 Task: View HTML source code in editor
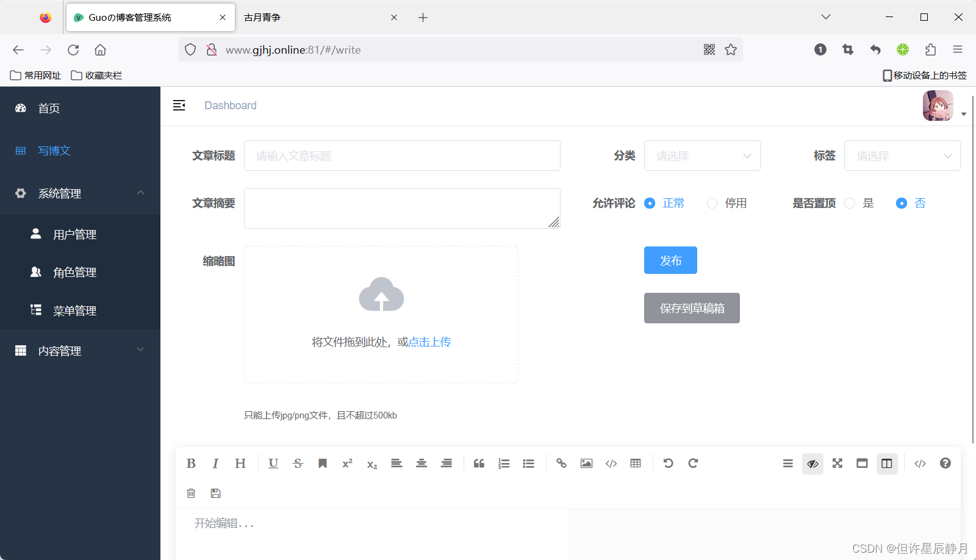(920, 464)
